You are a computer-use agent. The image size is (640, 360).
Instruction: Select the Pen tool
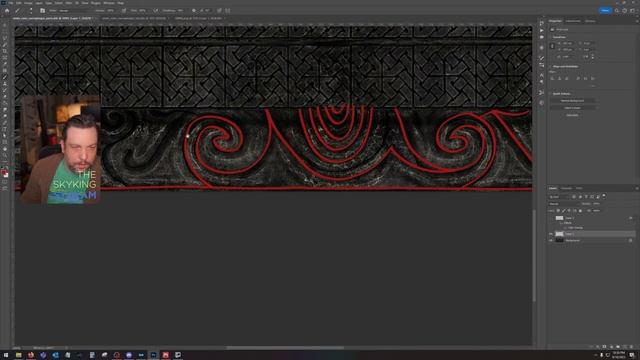(x=5, y=123)
